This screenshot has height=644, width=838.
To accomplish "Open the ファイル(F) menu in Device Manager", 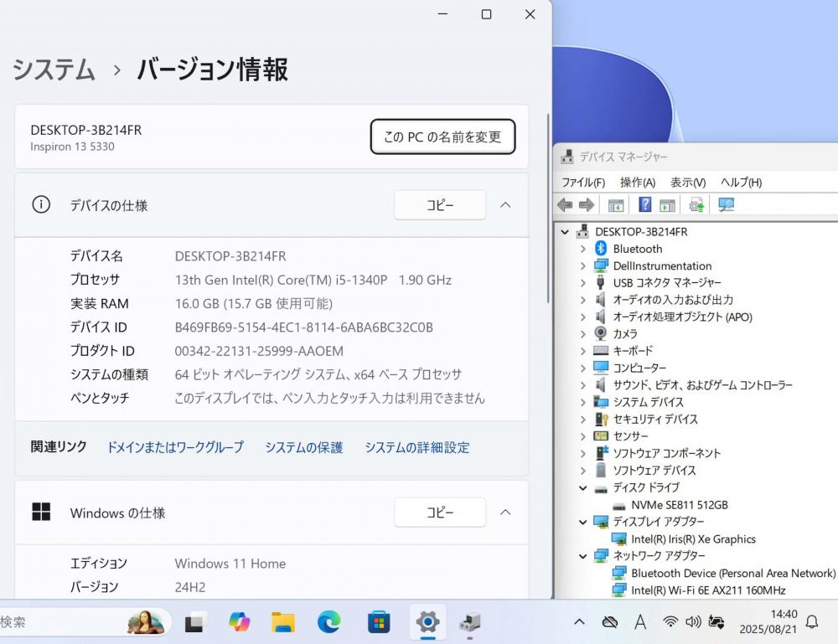I will [x=583, y=183].
